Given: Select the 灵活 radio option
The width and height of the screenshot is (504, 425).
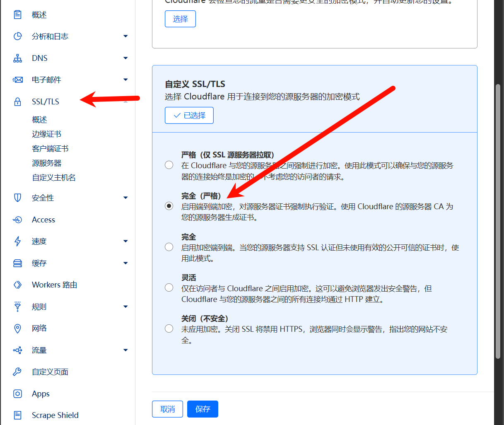Looking at the screenshot, I should coord(169,287).
